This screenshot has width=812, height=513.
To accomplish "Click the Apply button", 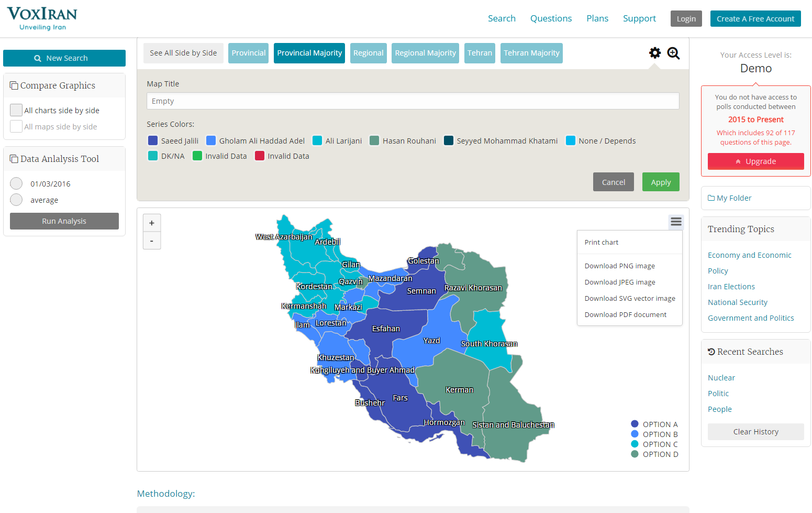I will click(x=661, y=182).
